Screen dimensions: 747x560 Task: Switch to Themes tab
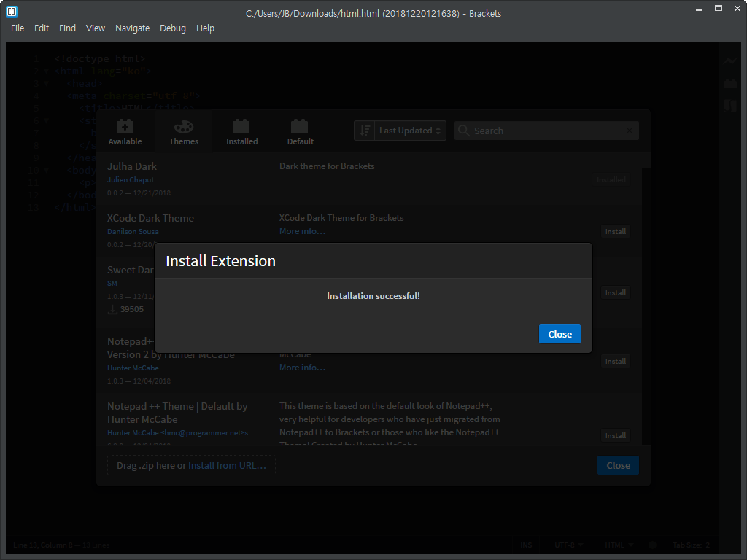183,132
